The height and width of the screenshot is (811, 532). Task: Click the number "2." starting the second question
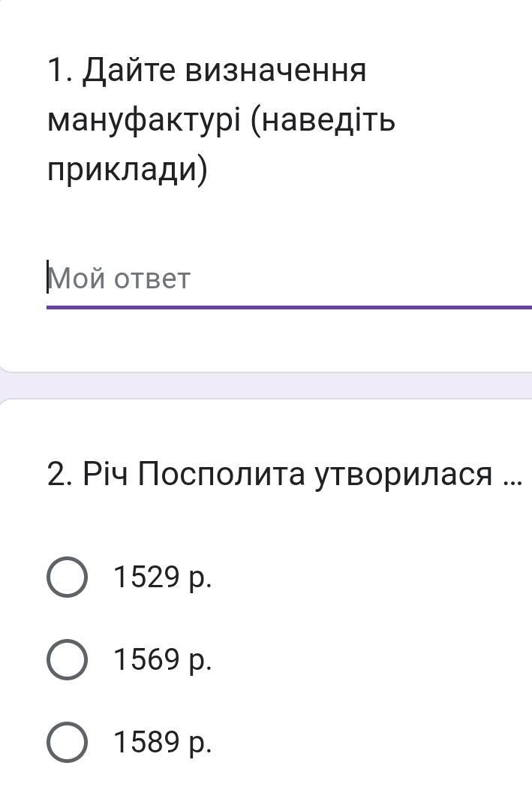(x=59, y=475)
